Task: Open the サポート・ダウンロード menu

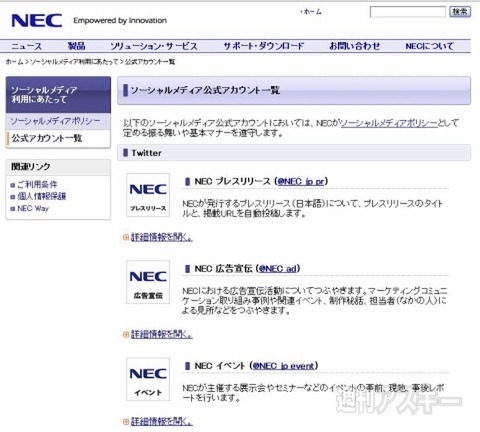Action: click(263, 46)
